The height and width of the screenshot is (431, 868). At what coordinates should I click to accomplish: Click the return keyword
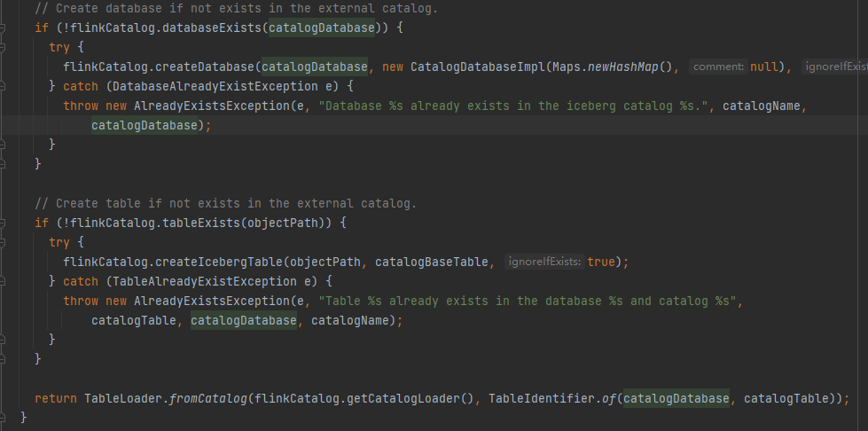coord(56,398)
